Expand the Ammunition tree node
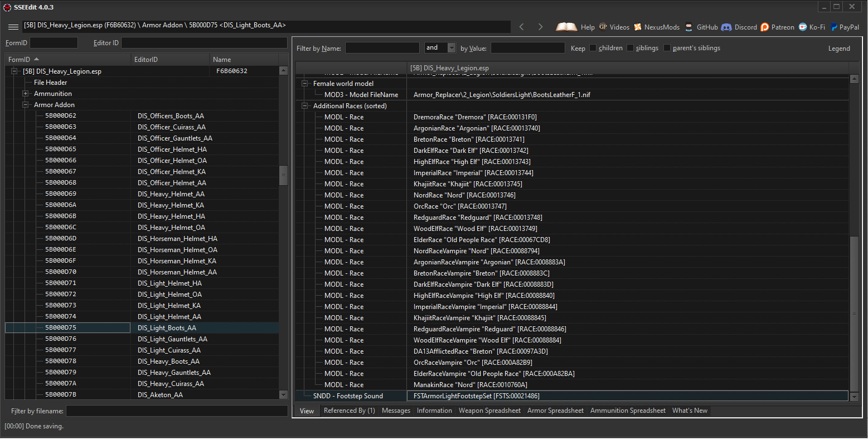The image size is (868, 439). [26, 94]
